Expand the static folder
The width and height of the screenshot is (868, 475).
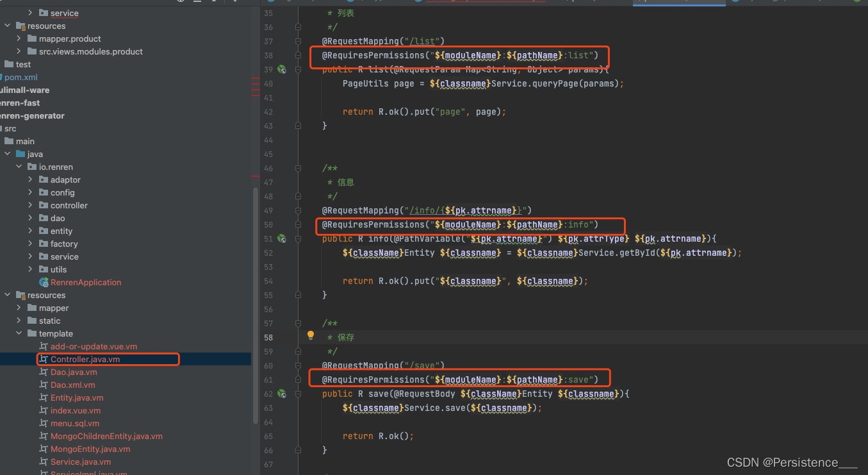click(19, 321)
